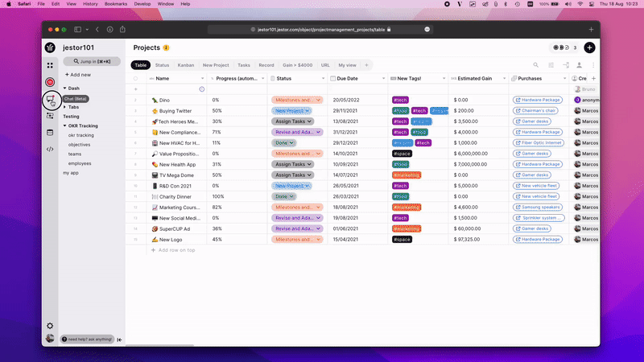Click the Jump in search field
This screenshot has width=644, height=362.
92,62
